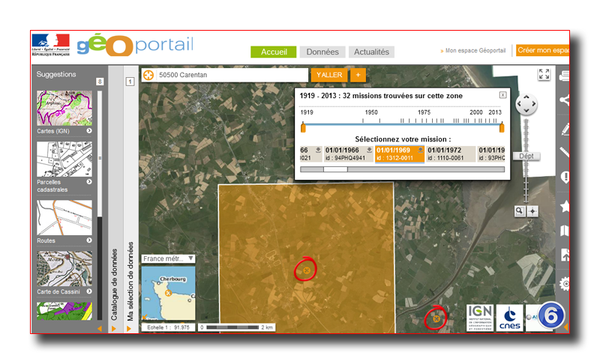Click the Cherbourg overview minimap
Screen dimensions: 600x364
coord(168,294)
